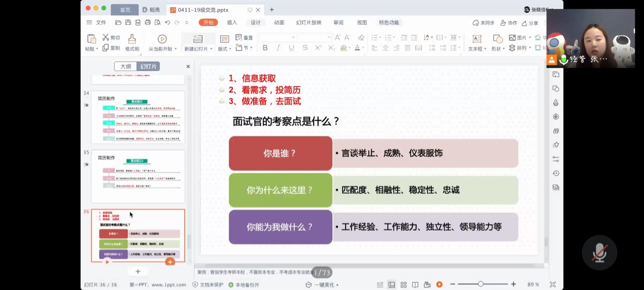Open the Insert (插入) ribbon tab
The width and height of the screenshot is (644, 290).
point(232,22)
